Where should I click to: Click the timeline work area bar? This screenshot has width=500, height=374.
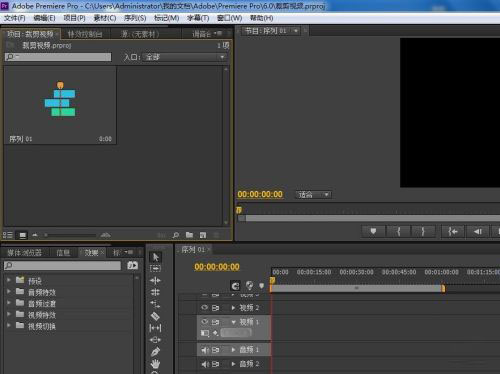pyautogui.click(x=357, y=288)
